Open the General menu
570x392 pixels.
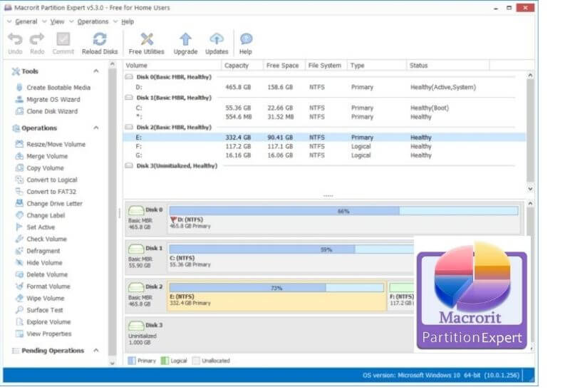[x=26, y=21]
